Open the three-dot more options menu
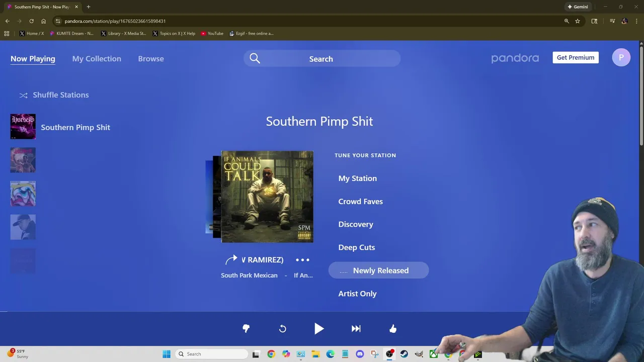This screenshot has width=644, height=362. point(302,260)
